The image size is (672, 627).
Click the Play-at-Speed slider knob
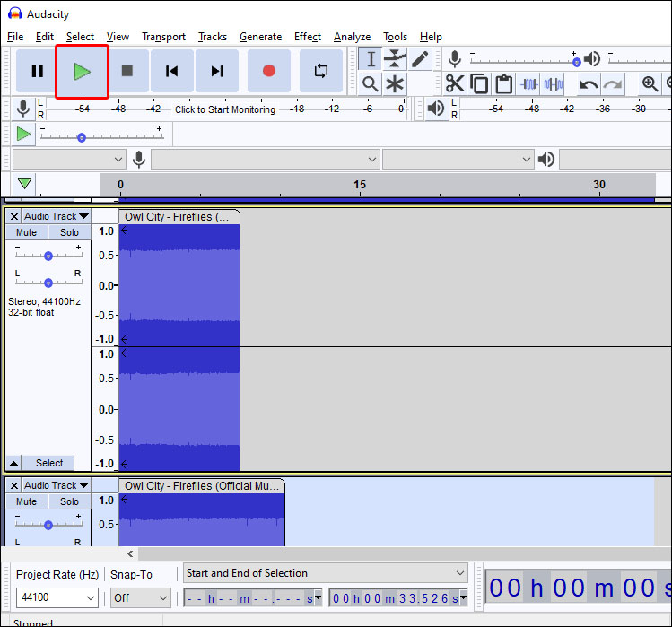click(x=82, y=137)
